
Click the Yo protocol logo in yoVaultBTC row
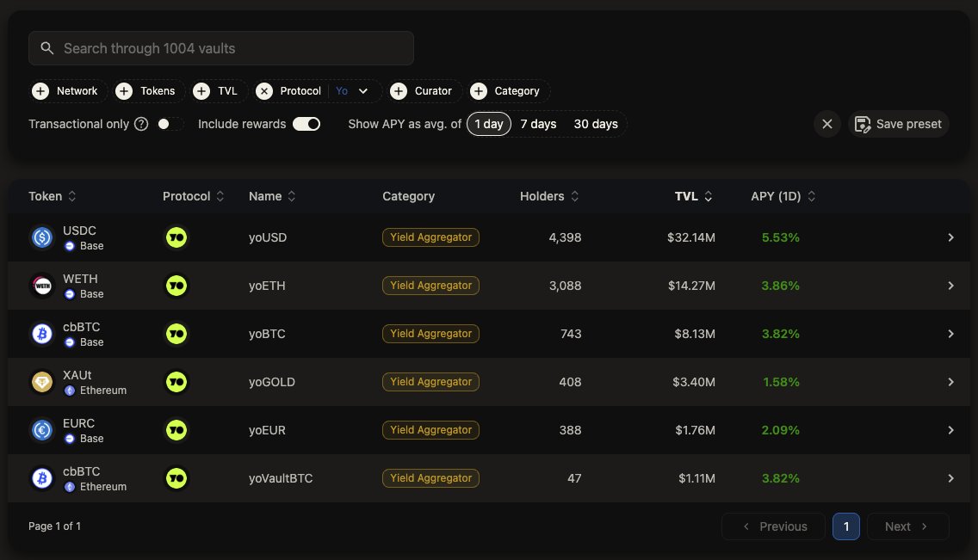coord(176,478)
